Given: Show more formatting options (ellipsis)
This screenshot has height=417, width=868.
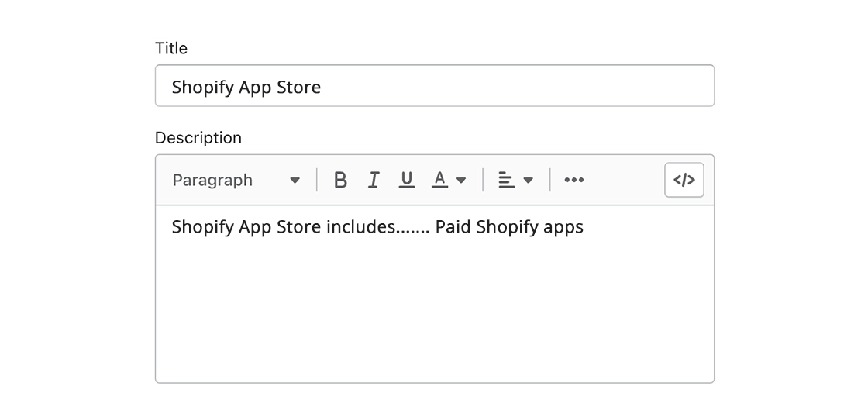Looking at the screenshot, I should [x=573, y=180].
